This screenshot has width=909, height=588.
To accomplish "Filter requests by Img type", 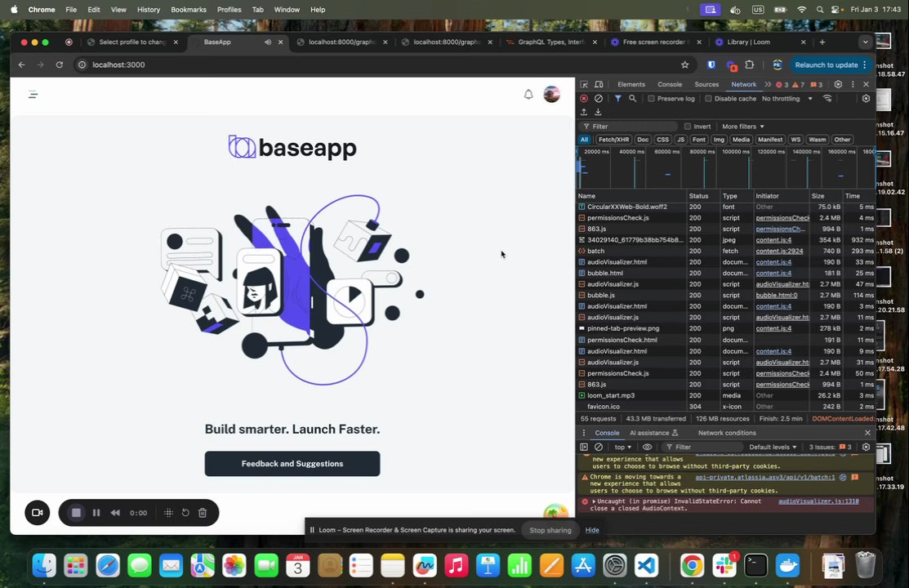I will tap(719, 140).
